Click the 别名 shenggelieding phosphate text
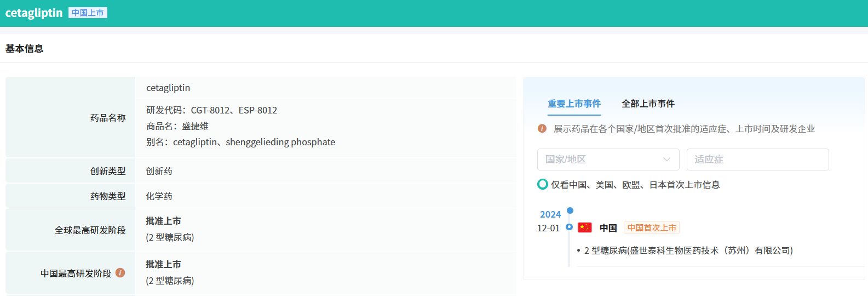This screenshot has height=296, width=868. pyautogui.click(x=240, y=142)
